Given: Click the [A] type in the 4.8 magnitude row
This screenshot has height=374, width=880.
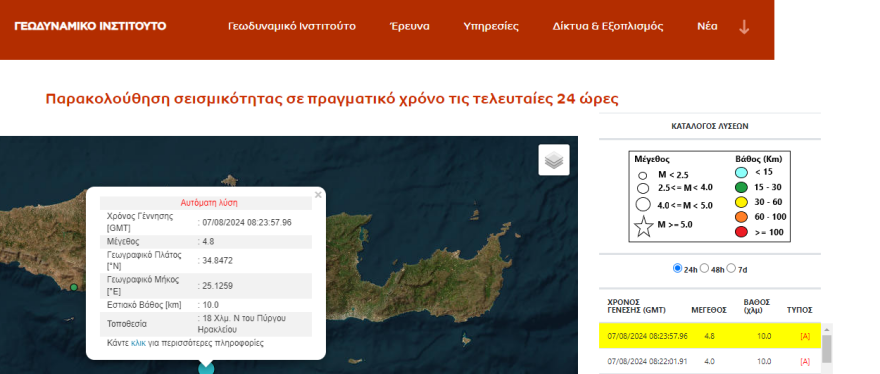Looking at the screenshot, I should pyautogui.click(x=805, y=336).
